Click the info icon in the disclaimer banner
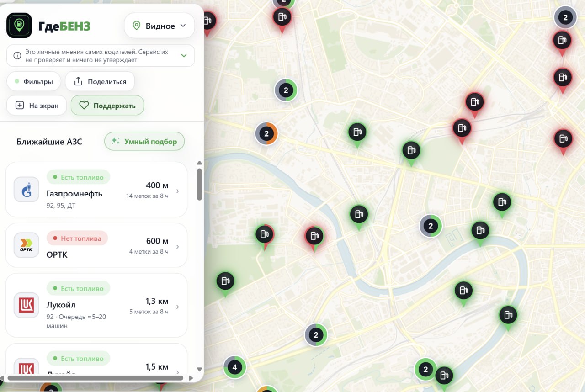This screenshot has height=392, width=585. 17,56
